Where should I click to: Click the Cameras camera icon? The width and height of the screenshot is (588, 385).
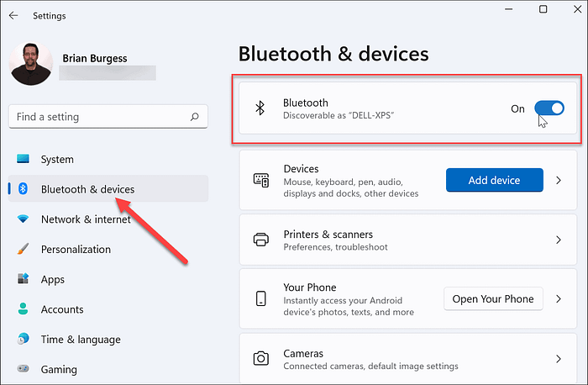pyautogui.click(x=261, y=358)
